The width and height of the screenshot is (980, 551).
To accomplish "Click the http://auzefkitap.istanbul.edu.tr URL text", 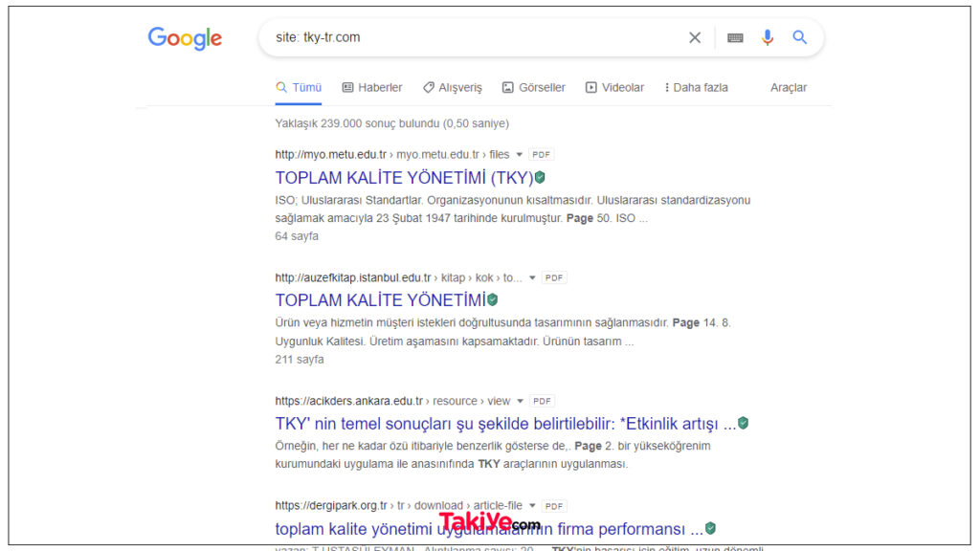I will coord(353,278).
